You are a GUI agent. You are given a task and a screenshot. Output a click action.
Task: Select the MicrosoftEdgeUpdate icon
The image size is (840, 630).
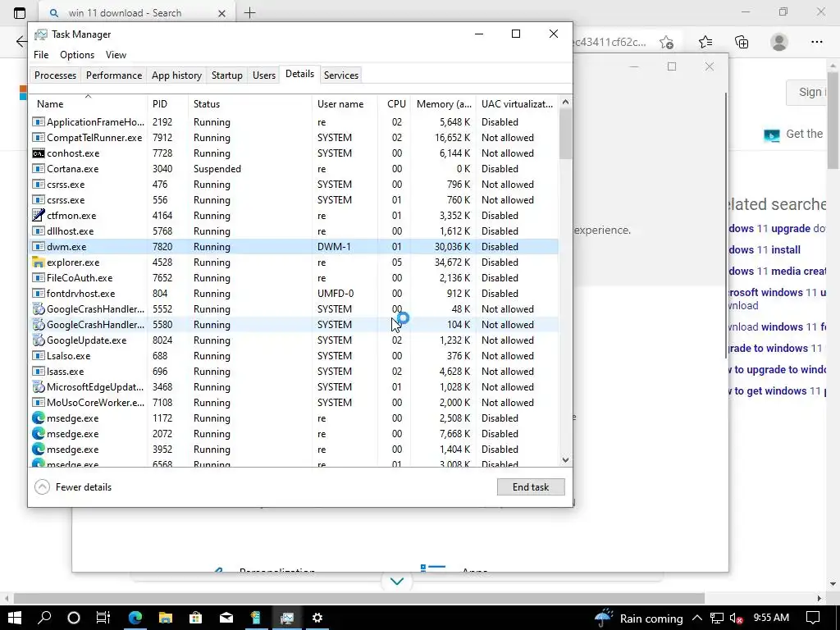(x=38, y=387)
